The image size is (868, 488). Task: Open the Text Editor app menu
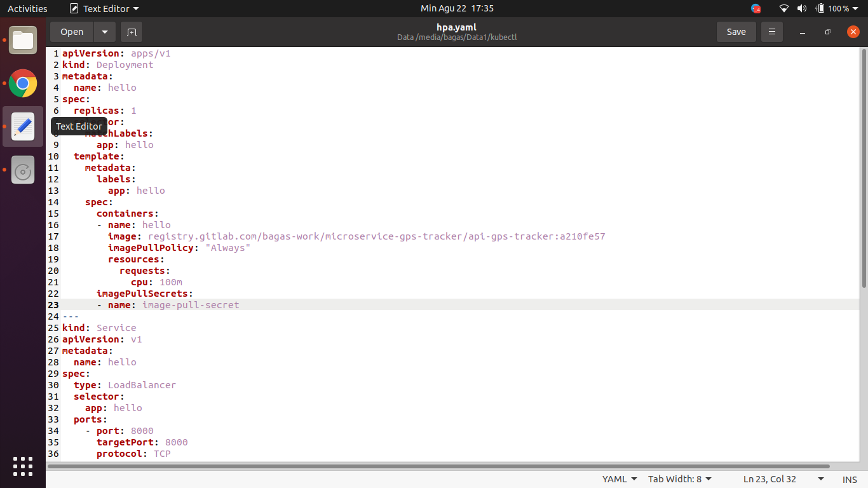(104, 8)
